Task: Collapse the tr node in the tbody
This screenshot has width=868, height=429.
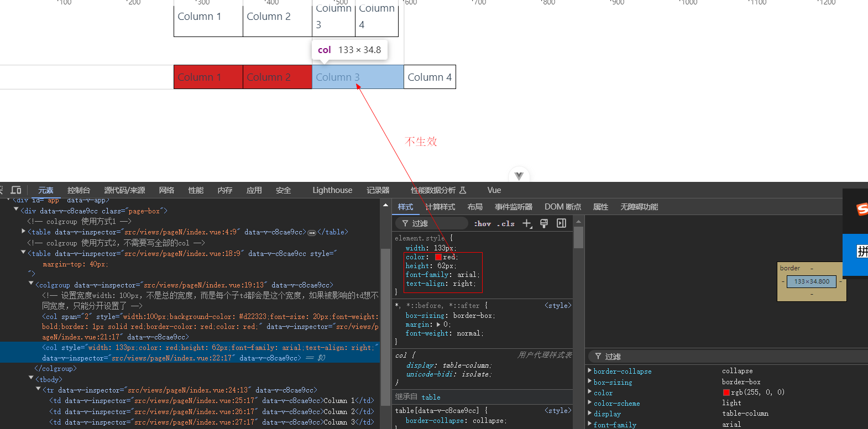Action: click(38, 389)
